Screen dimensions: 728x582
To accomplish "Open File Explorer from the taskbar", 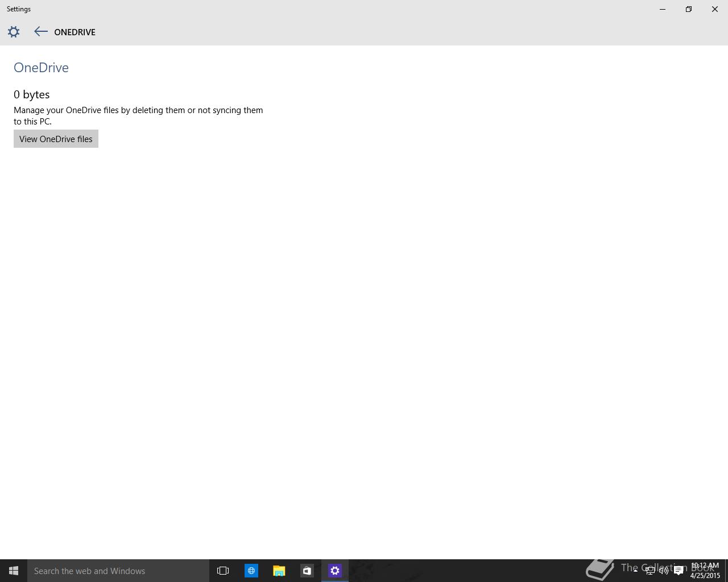I will pyautogui.click(x=279, y=571).
